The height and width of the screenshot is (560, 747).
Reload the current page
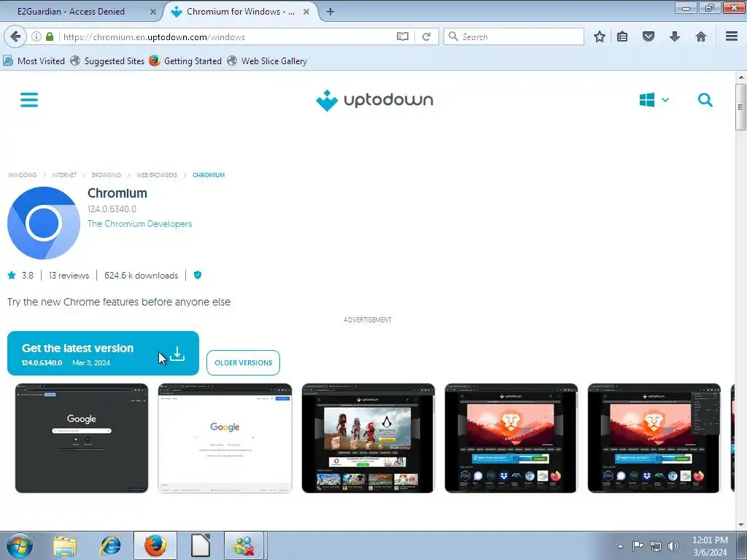tap(426, 36)
